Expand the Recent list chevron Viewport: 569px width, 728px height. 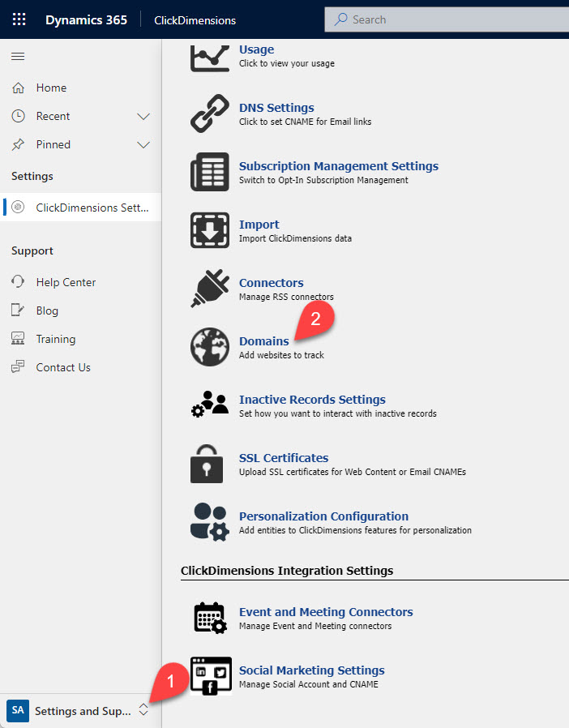point(144,116)
